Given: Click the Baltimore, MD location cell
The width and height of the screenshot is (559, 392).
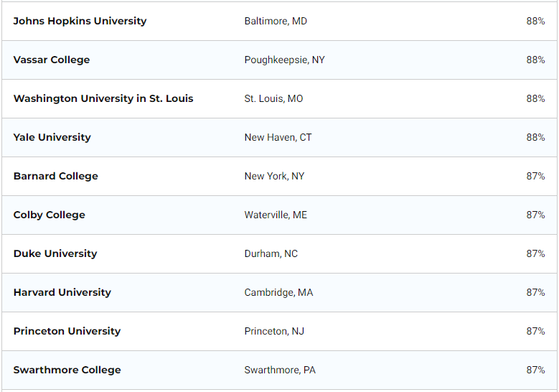Looking at the screenshot, I should tap(276, 21).
